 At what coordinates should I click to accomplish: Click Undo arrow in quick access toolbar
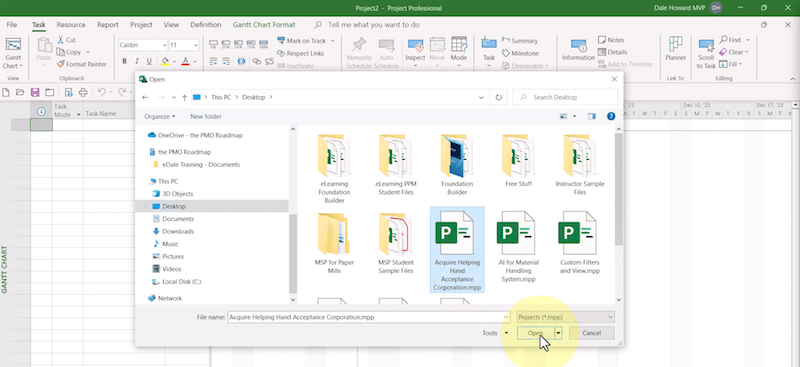point(101,92)
